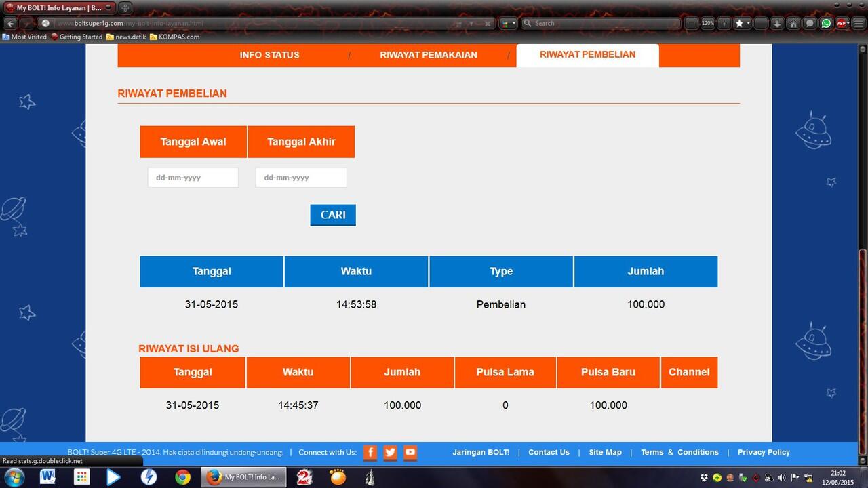Launch Google Chrome from taskbar
Screen dimensions: 868x488
(x=182, y=477)
